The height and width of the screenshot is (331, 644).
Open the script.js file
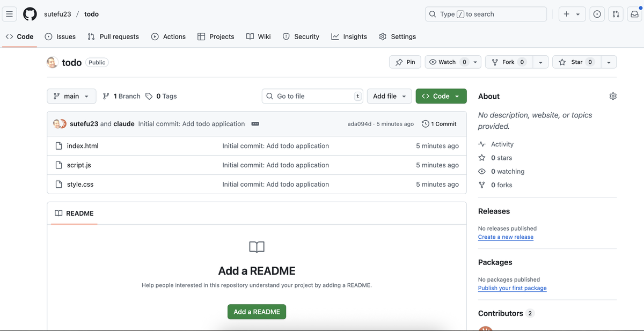(79, 165)
